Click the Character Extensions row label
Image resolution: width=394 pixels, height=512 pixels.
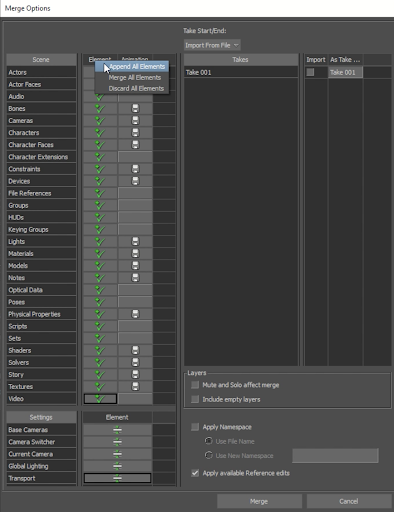pyautogui.click(x=41, y=157)
